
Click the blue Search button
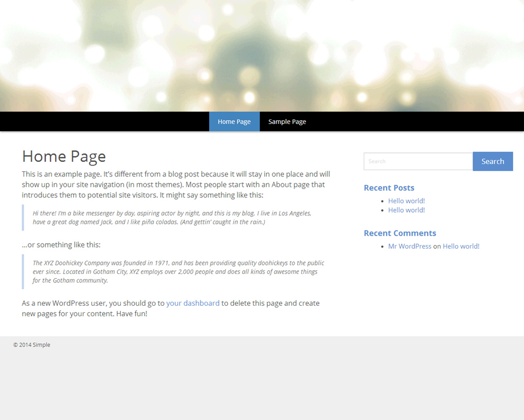click(x=493, y=161)
